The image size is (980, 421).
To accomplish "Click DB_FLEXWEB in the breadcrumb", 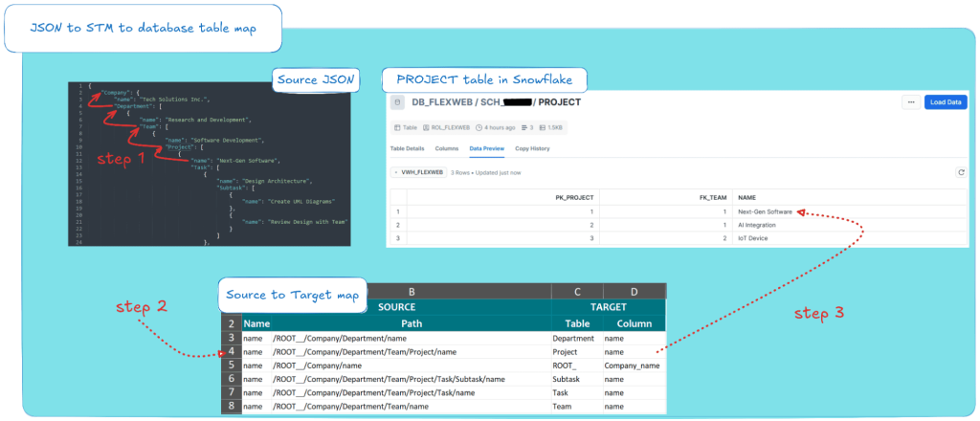I will [440, 102].
